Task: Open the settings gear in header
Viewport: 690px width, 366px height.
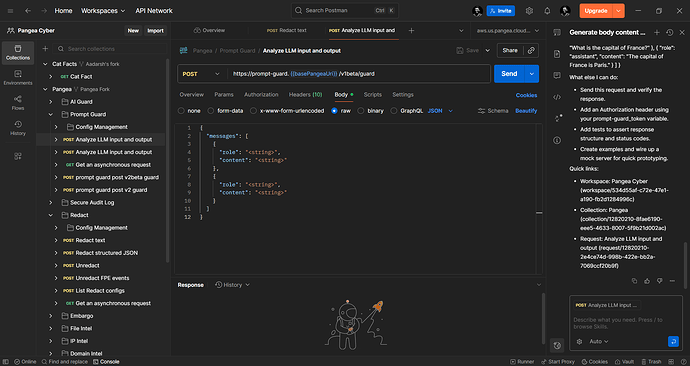Action: pos(529,11)
